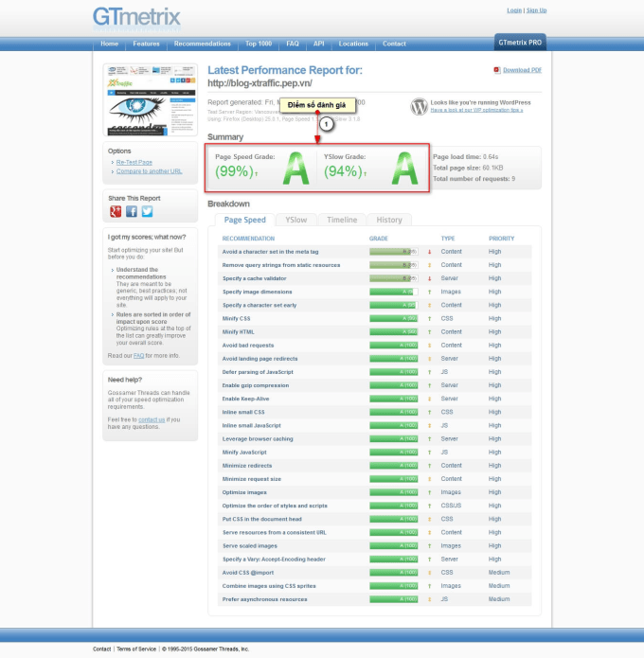Image resolution: width=644 pixels, height=658 pixels.
Task: Open the Features menu item
Action: 146,44
